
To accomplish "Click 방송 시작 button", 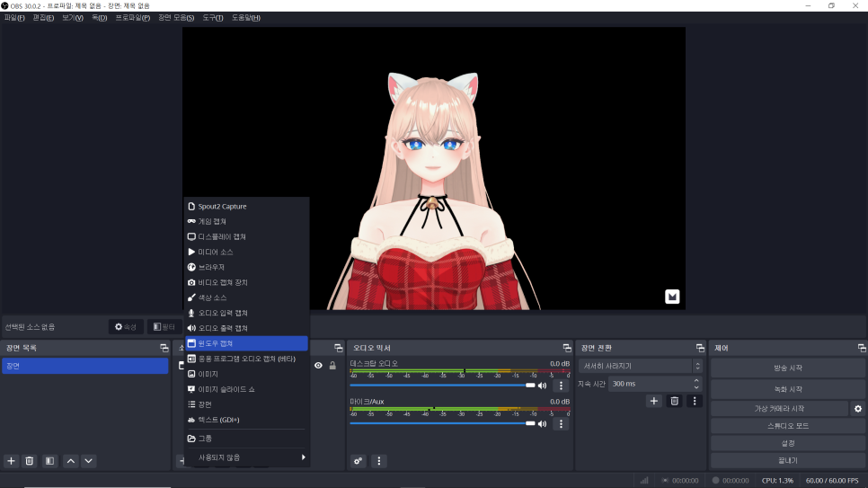I will pos(788,368).
